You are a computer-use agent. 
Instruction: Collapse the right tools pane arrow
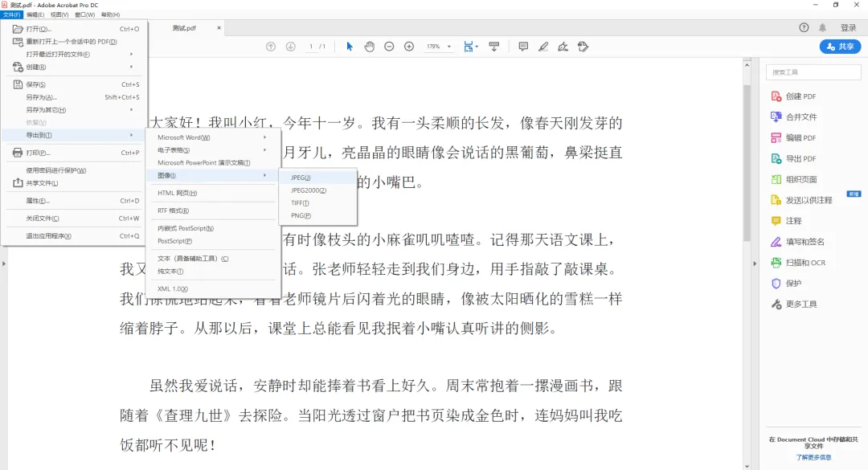coord(755,264)
